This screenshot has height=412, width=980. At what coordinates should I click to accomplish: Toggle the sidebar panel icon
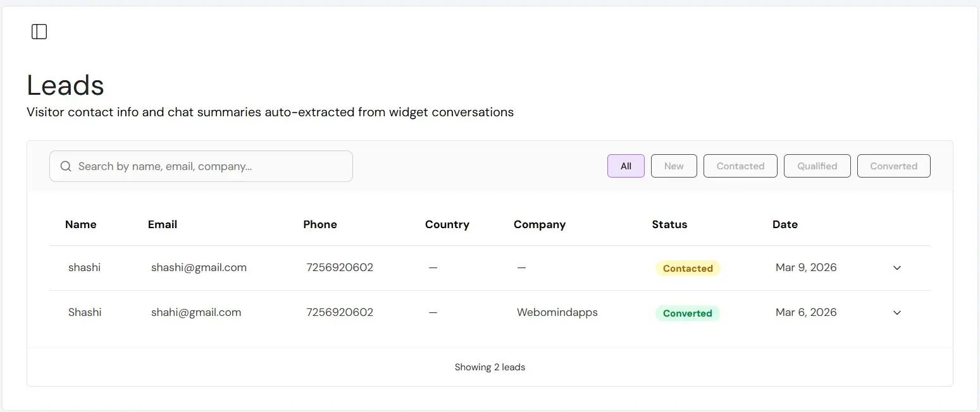coord(39,32)
